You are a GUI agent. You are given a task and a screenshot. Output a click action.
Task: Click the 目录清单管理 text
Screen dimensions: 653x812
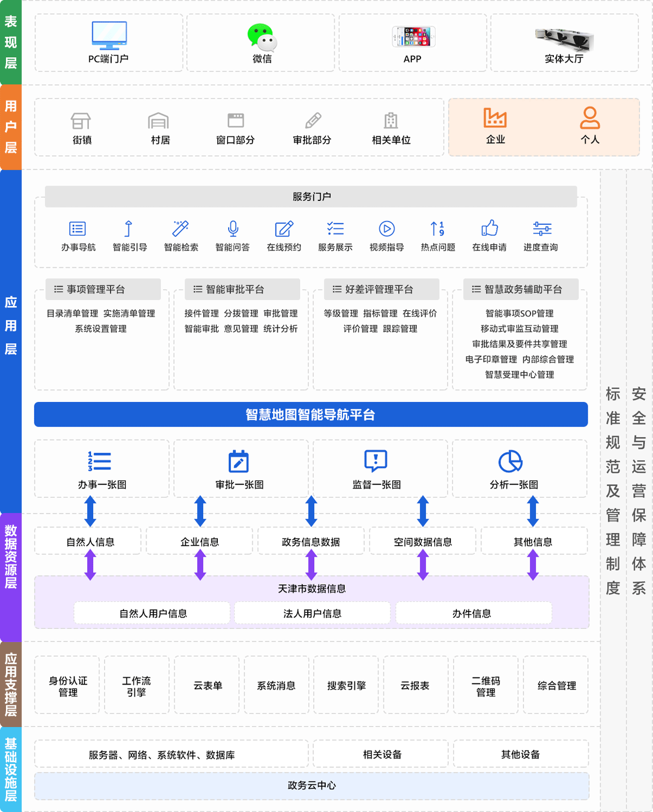coord(72,314)
